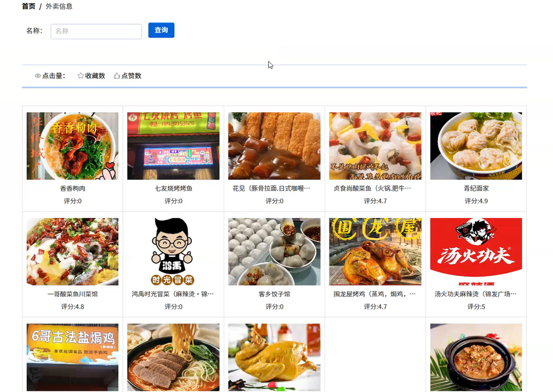Open the 贞食尚酸菜鱼 dish image
This screenshot has width=553, height=392.
(x=375, y=146)
